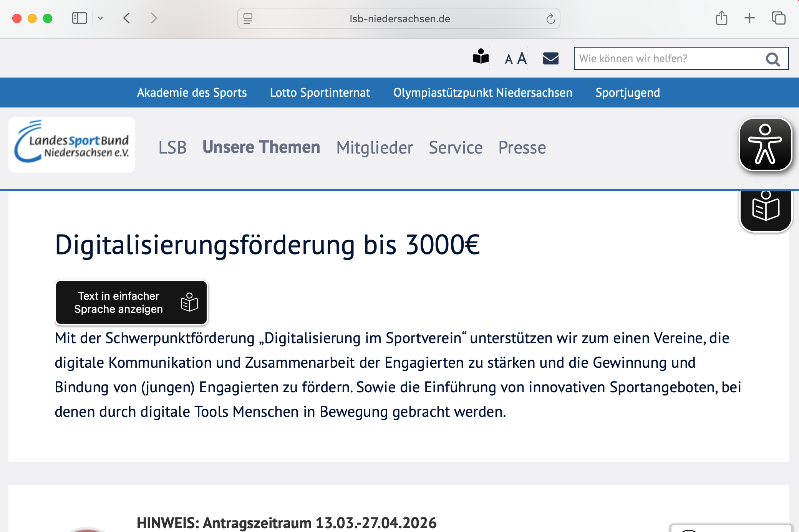
Task: Click the easy-language reader icon in header
Action: [x=481, y=58]
